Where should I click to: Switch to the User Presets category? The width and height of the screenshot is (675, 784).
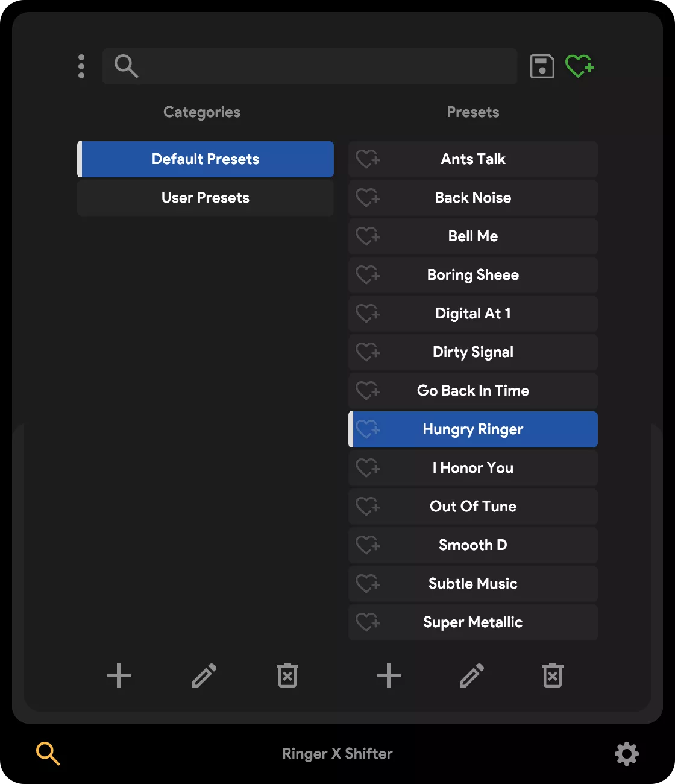[x=205, y=198]
